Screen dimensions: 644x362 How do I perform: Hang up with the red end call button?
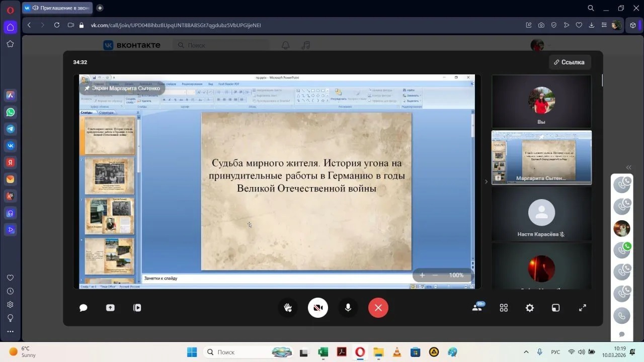click(378, 308)
